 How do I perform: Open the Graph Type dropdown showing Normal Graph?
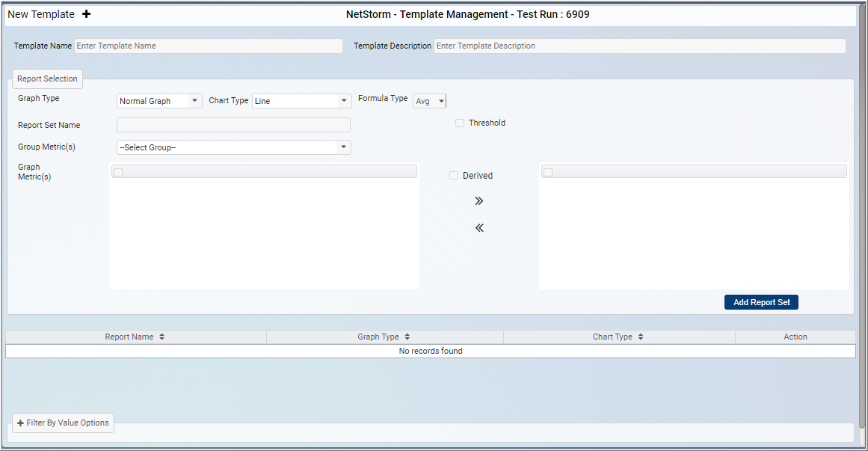coord(159,101)
